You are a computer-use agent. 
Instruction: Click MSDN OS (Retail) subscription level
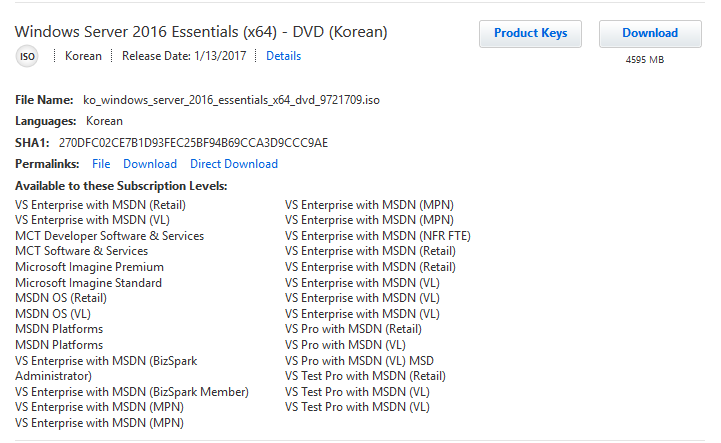point(61,298)
